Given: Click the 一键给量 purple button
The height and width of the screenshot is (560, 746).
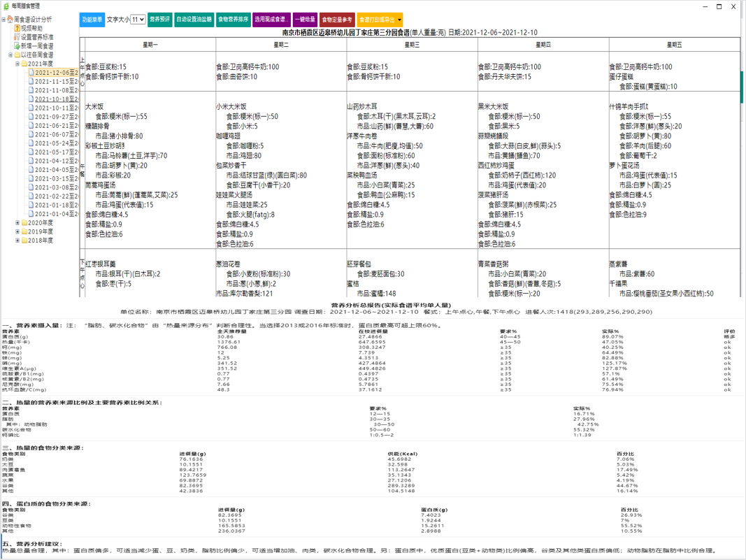Looking at the screenshot, I should (305, 20).
